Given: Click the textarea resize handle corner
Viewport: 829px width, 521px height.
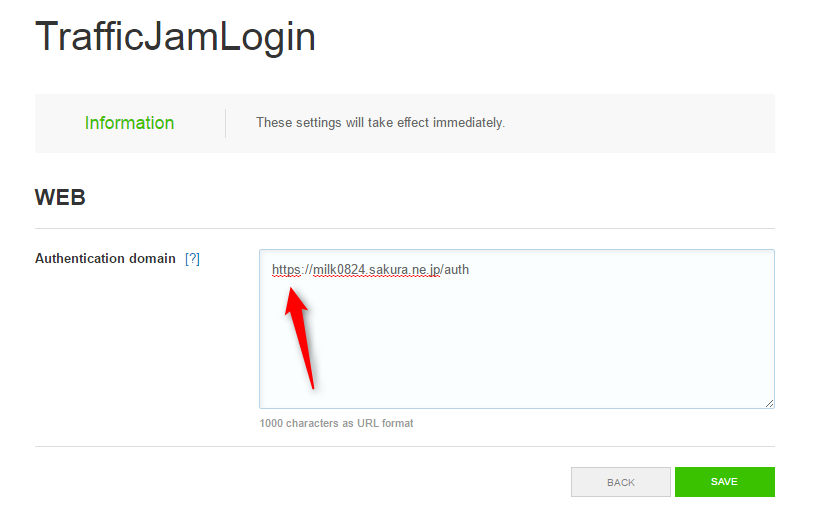Looking at the screenshot, I should pos(769,403).
